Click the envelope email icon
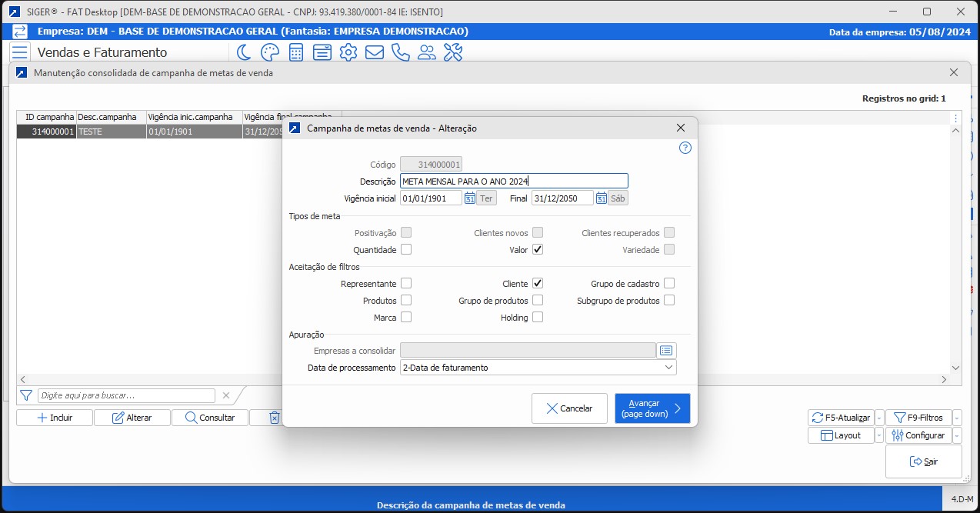This screenshot has width=980, height=513. pyautogui.click(x=375, y=52)
